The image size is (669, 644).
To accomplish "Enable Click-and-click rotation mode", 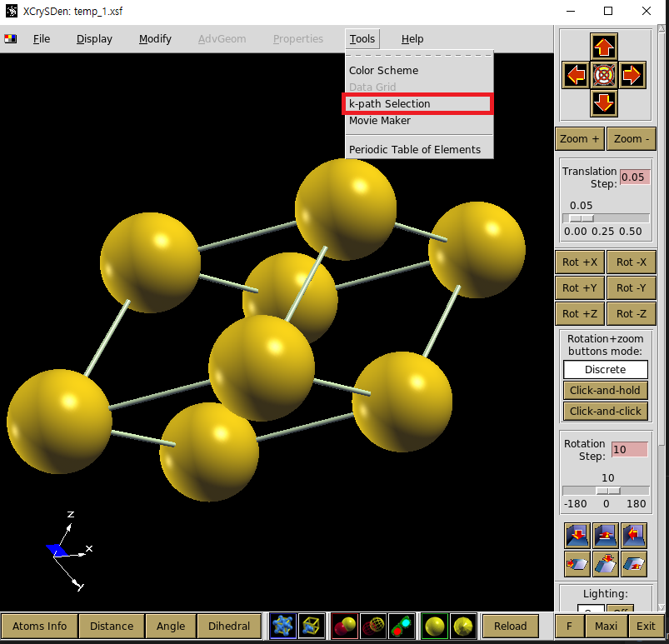I will click(606, 411).
